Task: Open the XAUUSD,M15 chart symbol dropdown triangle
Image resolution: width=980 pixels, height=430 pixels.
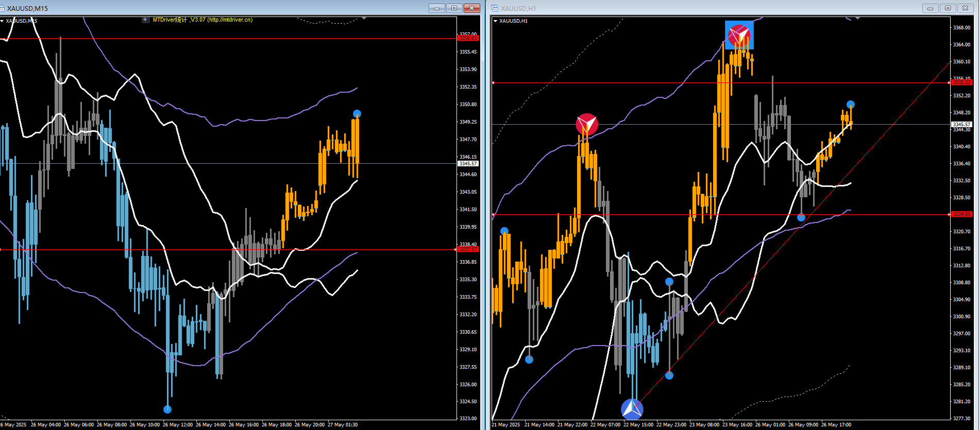Action: [2, 21]
